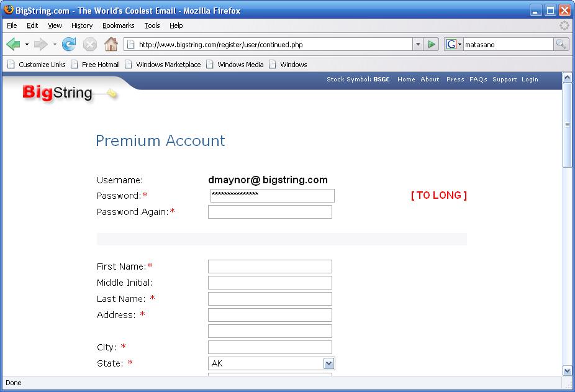Image resolution: width=575 pixels, height=392 pixels.
Task: Click the Home link in site header
Action: point(406,80)
